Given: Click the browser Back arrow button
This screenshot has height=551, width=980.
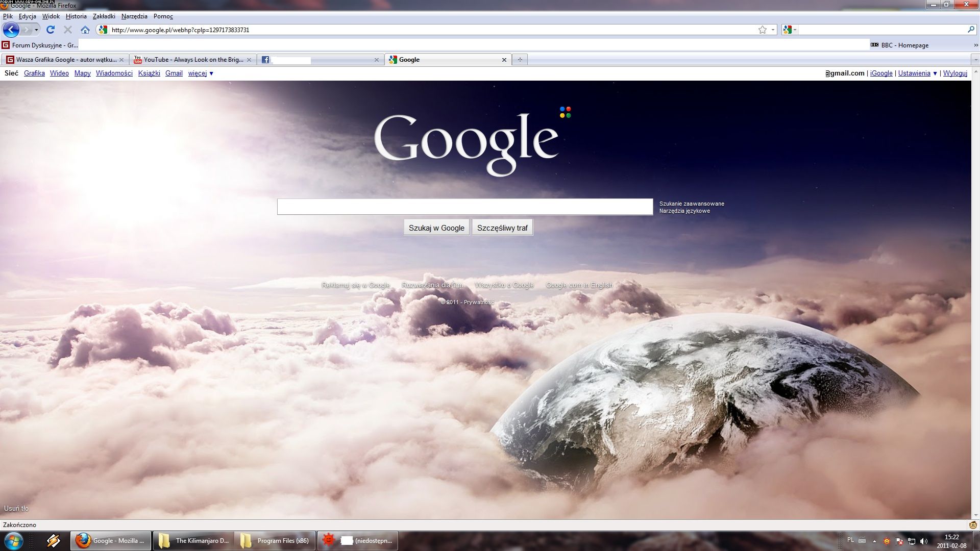Looking at the screenshot, I should click(x=11, y=30).
